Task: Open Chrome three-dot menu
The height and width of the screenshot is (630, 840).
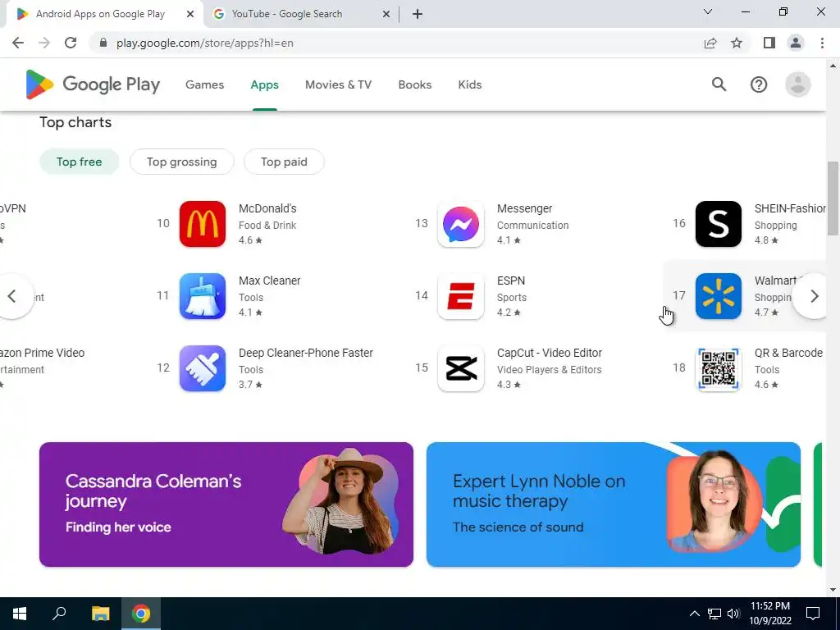Action: [822, 43]
